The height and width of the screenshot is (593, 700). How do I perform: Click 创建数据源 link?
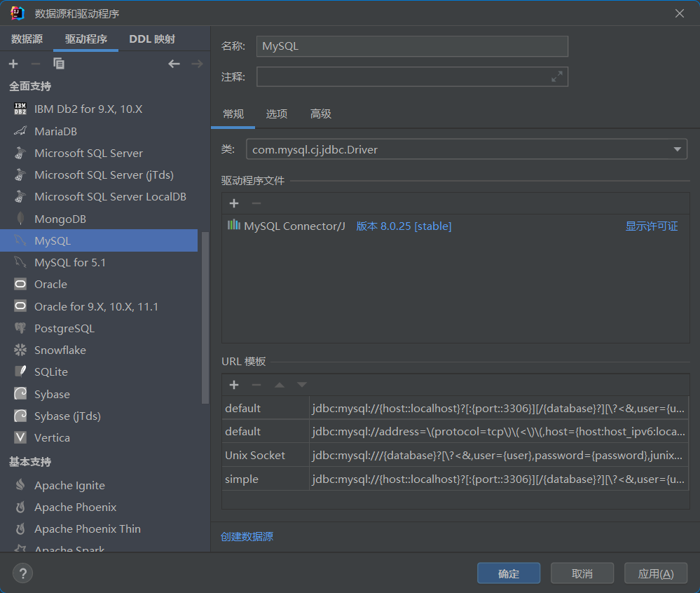tap(247, 537)
